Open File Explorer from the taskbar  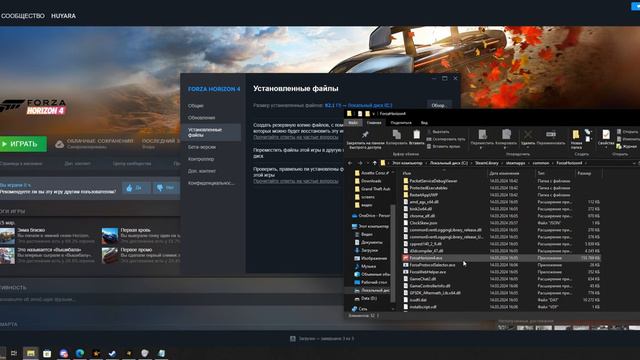coord(31,353)
